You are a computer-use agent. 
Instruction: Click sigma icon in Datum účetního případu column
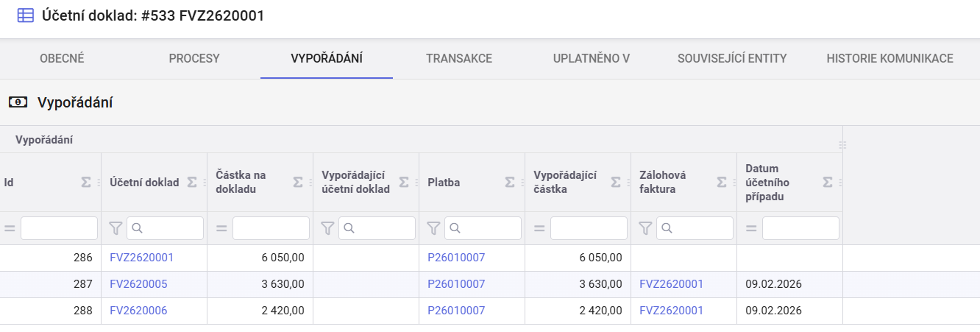point(828,183)
